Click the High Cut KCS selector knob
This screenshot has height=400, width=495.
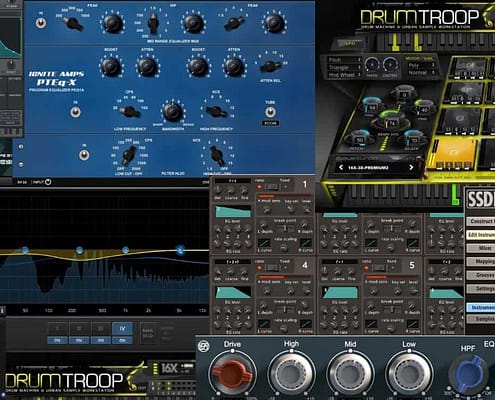(217, 155)
